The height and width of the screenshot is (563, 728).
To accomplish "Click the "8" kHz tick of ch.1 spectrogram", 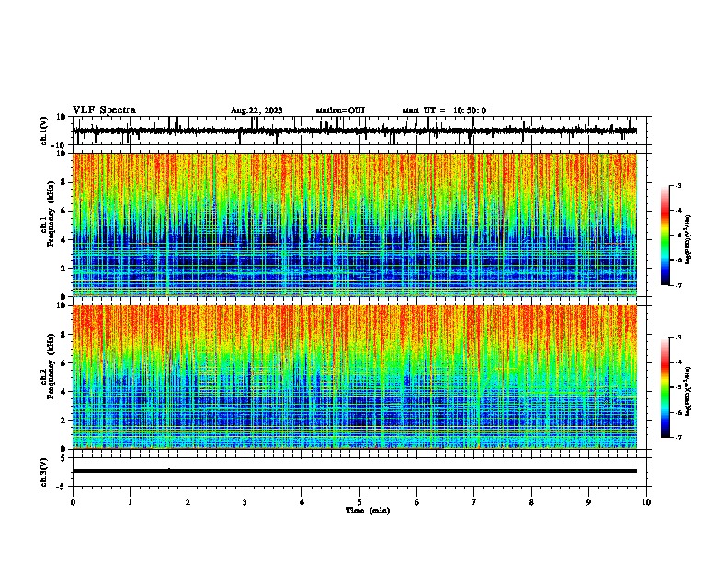I will click(63, 182).
